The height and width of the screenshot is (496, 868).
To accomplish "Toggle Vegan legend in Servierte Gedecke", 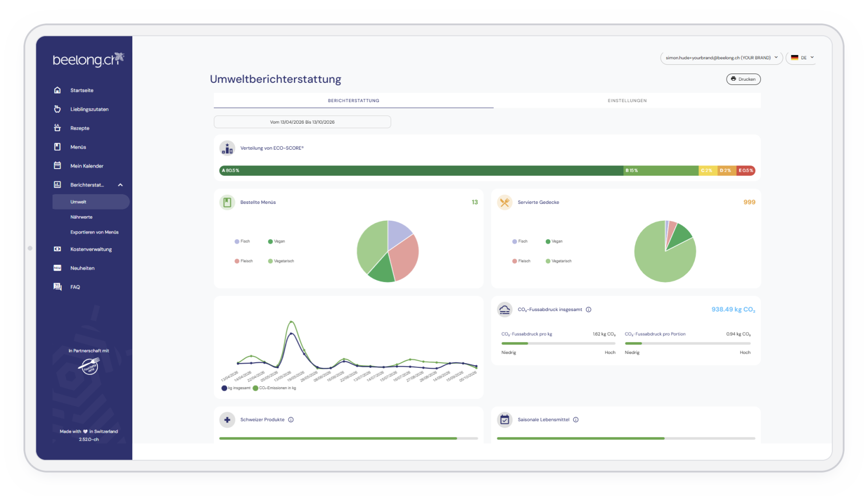I will coord(554,241).
